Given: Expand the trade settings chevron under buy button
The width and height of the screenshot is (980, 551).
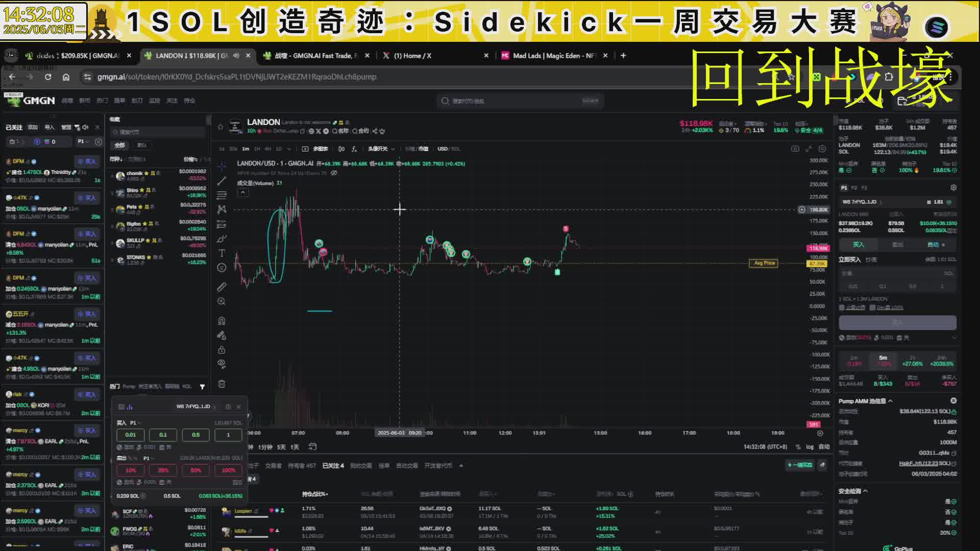Looking at the screenshot, I should tap(953, 338).
